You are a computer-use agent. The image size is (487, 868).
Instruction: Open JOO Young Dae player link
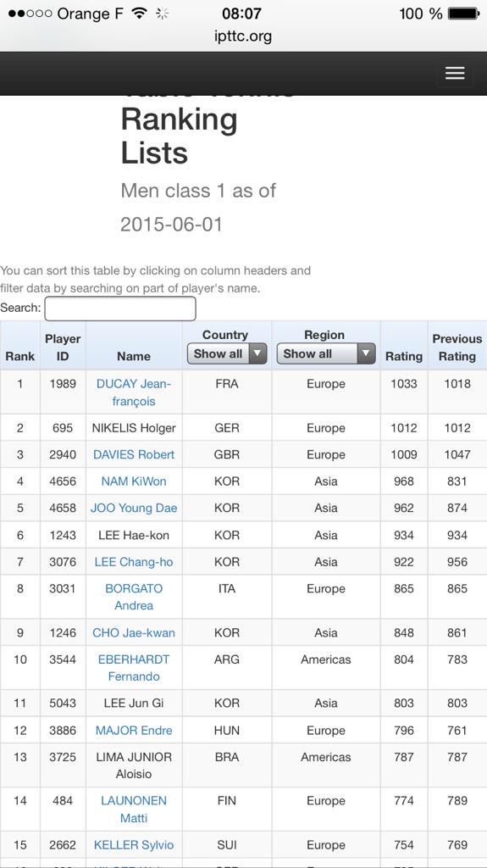(134, 508)
